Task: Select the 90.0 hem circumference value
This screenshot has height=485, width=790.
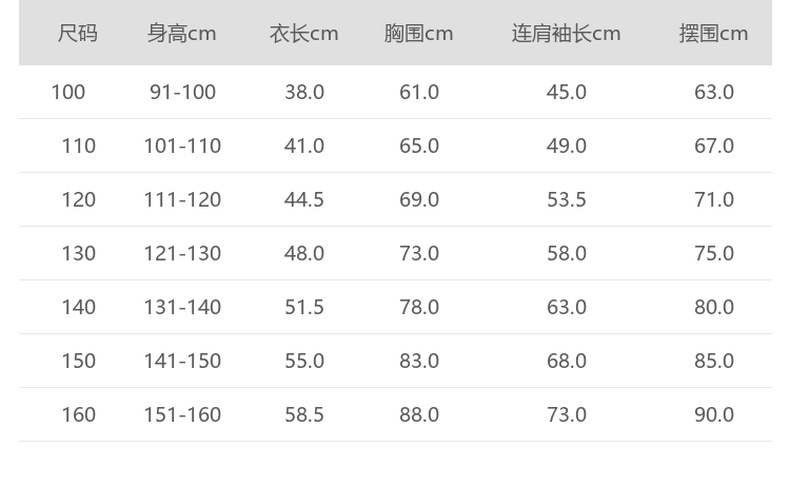Action: pos(714,415)
